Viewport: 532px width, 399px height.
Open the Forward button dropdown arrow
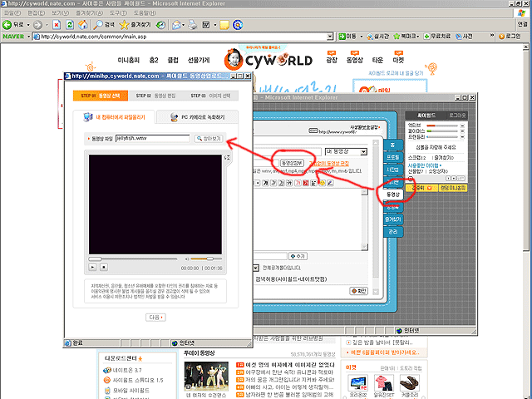tap(47, 25)
